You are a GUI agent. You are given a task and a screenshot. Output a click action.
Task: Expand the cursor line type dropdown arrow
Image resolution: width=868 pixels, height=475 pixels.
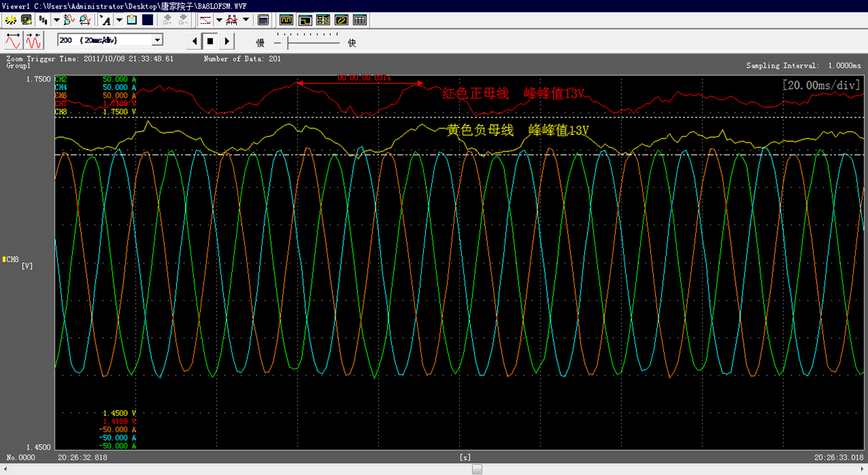[x=219, y=20]
